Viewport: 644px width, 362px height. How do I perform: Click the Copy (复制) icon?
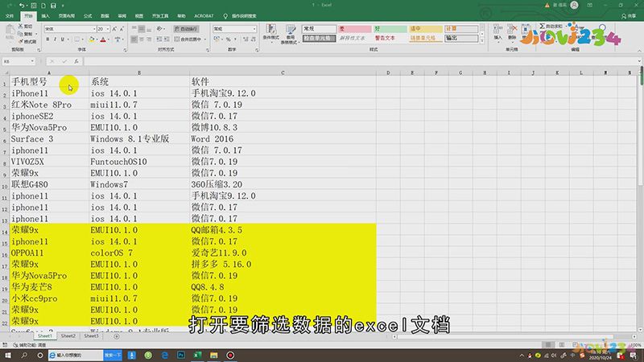20,34
